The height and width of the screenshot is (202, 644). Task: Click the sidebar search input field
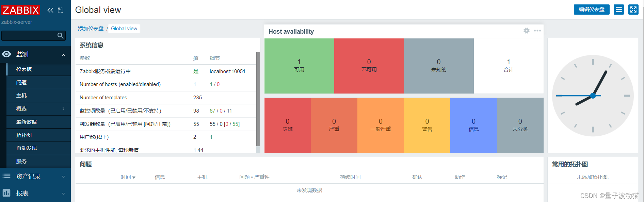(29, 36)
